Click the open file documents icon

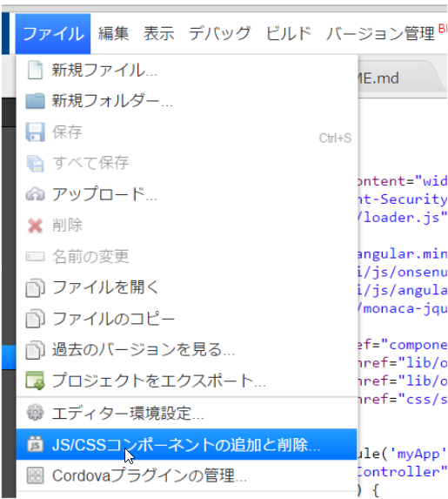click(35, 287)
